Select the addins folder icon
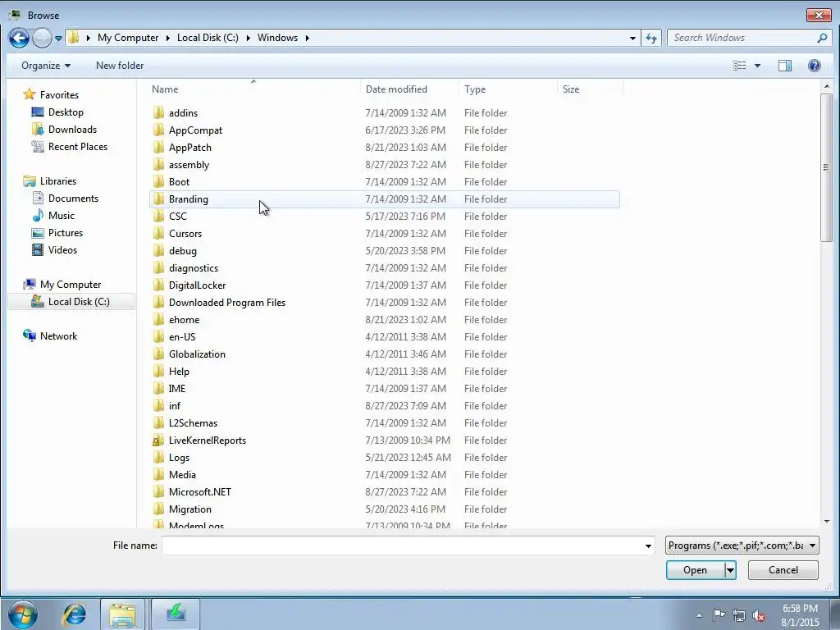This screenshot has height=630, width=840. pyautogui.click(x=158, y=112)
